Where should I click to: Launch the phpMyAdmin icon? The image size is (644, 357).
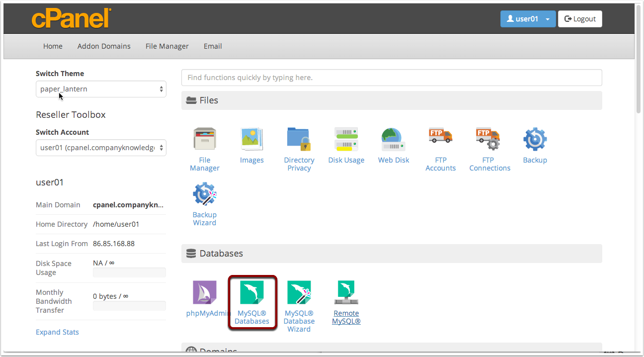[205, 292]
